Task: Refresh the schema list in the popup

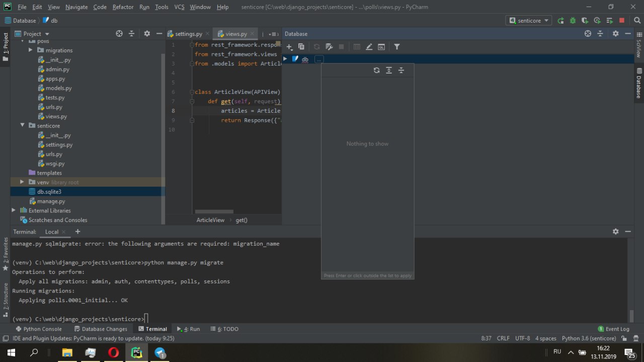Action: 377,70
